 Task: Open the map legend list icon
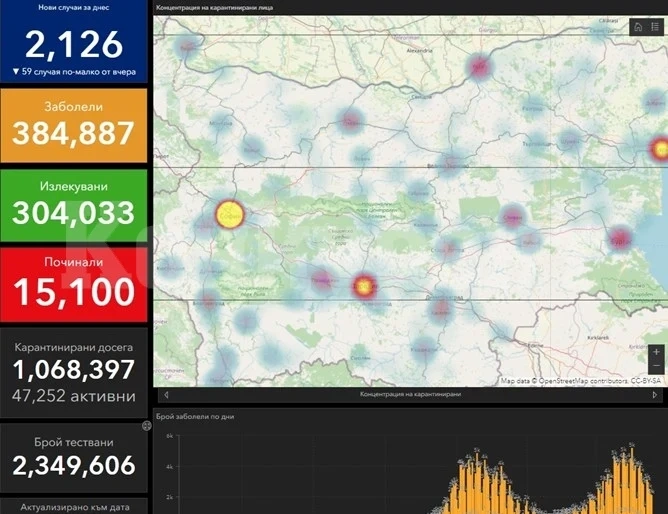tap(655, 27)
